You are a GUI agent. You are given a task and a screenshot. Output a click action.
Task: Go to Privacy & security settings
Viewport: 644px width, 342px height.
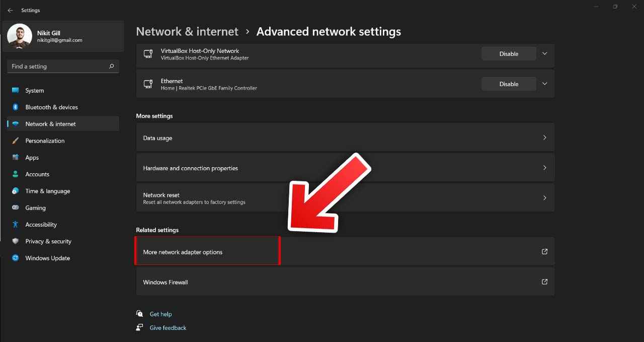(63, 241)
